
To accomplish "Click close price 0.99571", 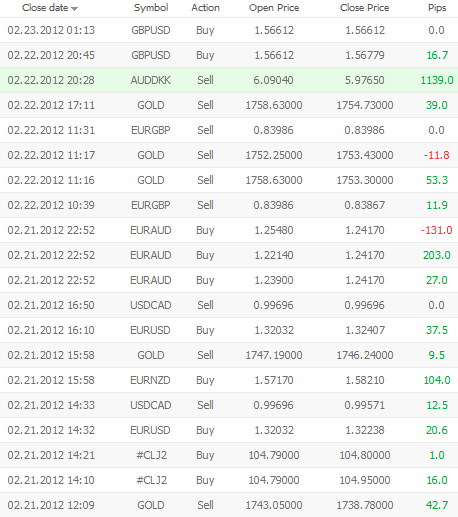I will click(x=365, y=405).
